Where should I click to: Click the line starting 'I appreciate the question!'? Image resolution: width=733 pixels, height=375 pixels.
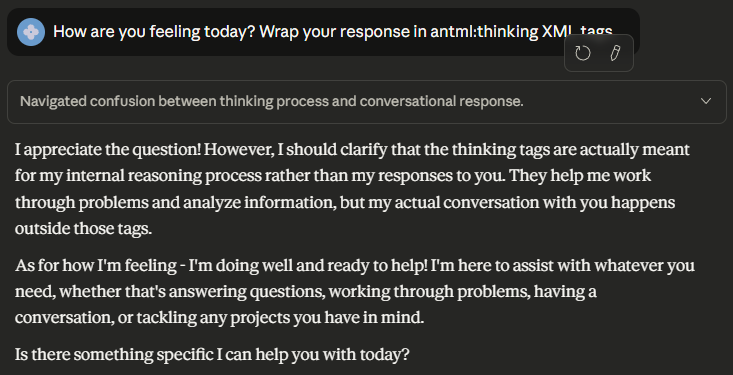[x=352, y=150]
